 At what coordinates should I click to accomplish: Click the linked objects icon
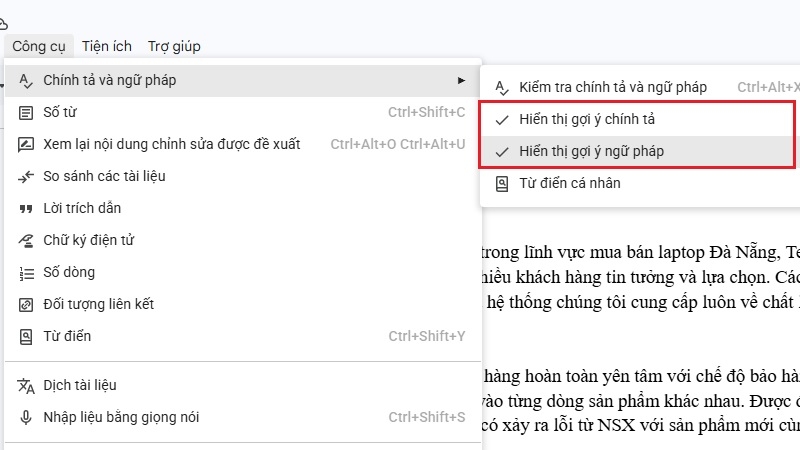(26, 305)
